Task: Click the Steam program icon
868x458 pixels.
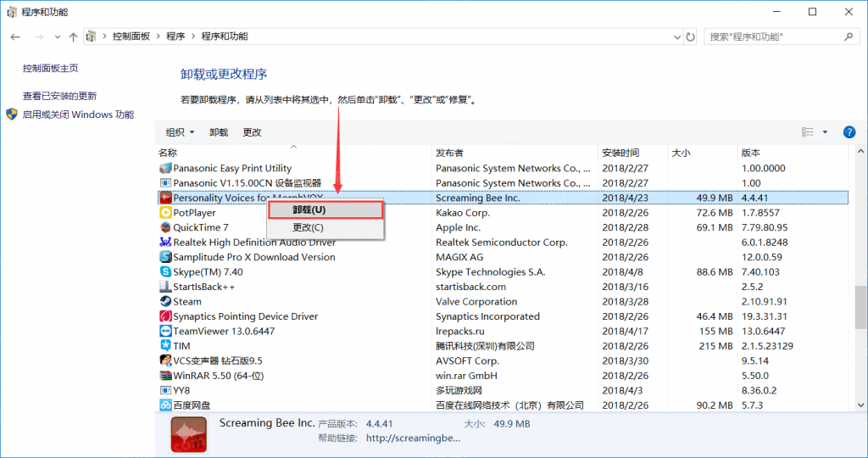Action: tap(165, 301)
